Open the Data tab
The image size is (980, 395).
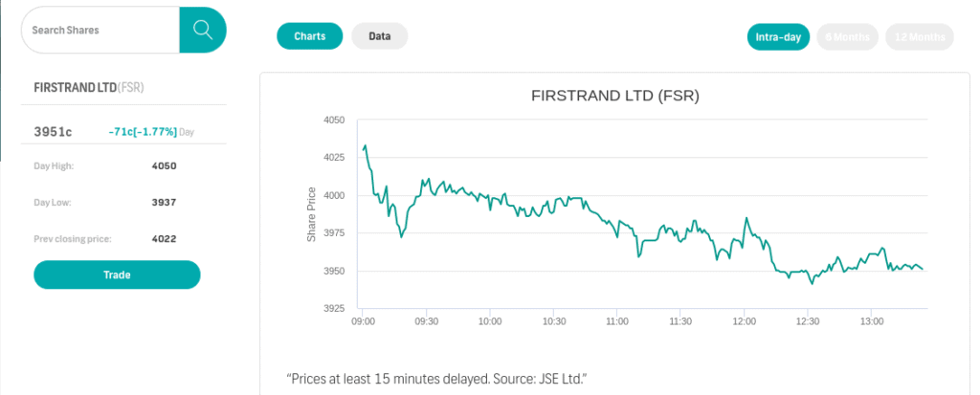[x=380, y=36]
